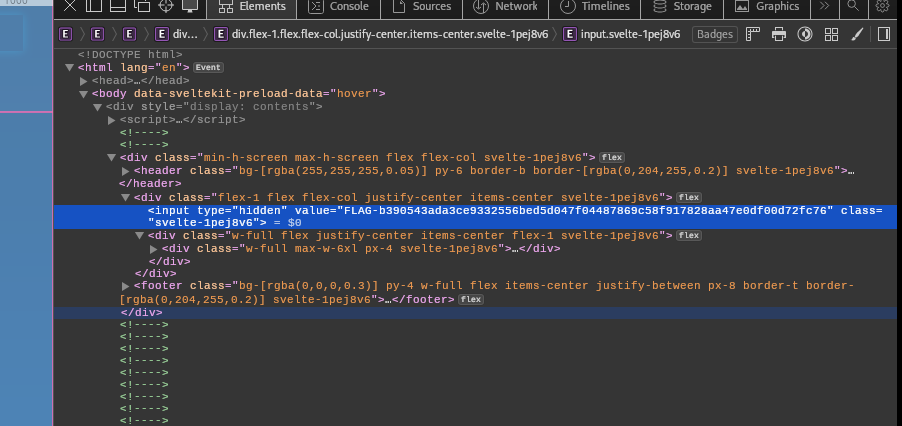Click flex badge on flex-1 div

click(x=689, y=197)
